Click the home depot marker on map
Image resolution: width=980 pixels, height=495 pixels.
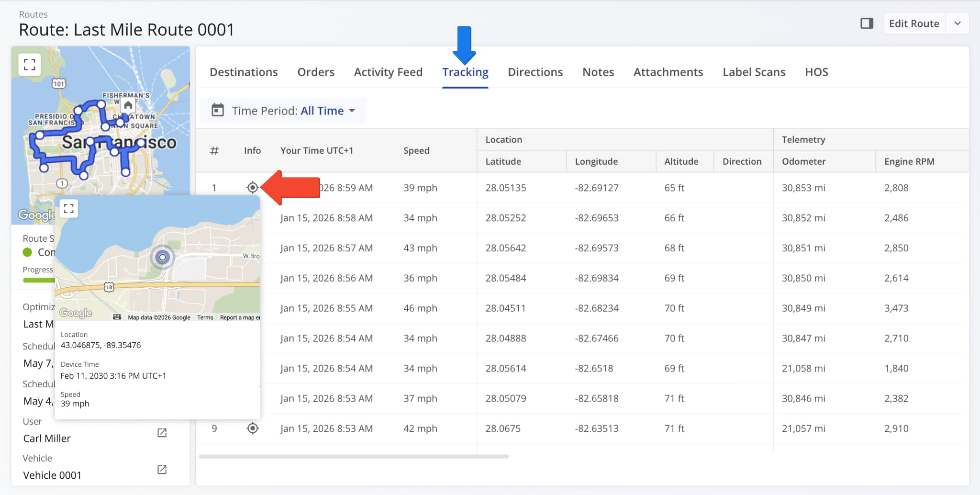pos(128,105)
